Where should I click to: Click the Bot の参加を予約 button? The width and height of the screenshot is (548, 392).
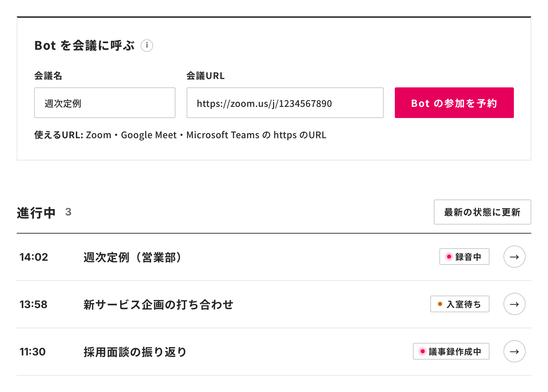click(x=454, y=103)
